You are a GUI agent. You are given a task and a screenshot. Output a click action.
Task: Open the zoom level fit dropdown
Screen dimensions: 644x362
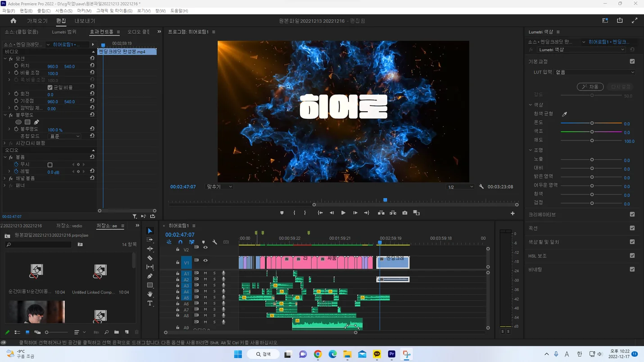219,187
